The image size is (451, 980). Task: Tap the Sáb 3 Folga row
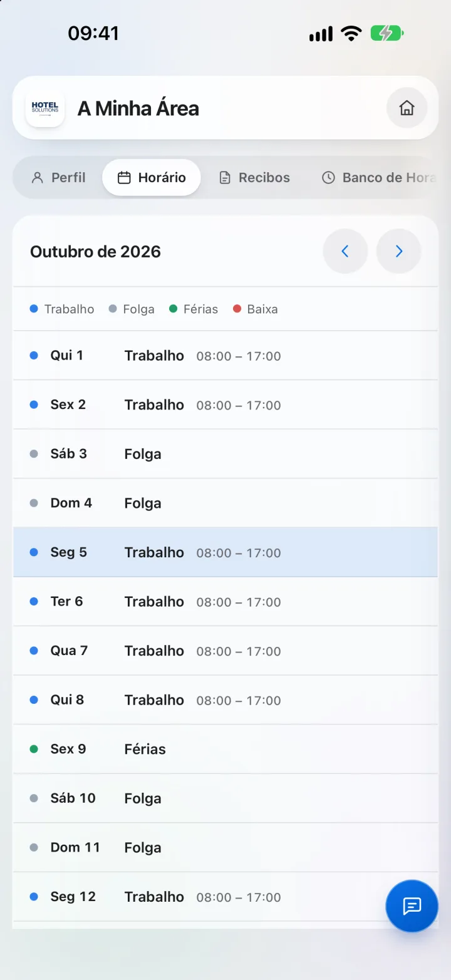(x=225, y=454)
